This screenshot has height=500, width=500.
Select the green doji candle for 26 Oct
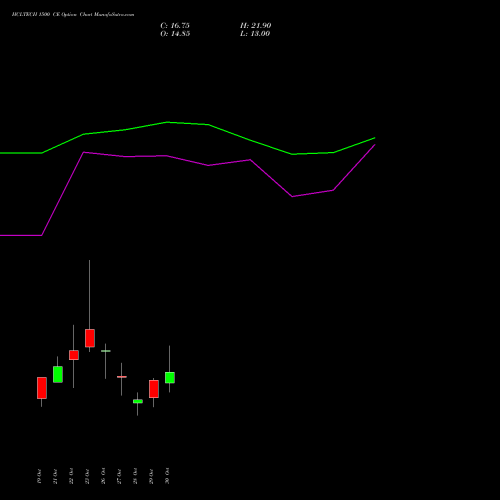pyautogui.click(x=106, y=351)
